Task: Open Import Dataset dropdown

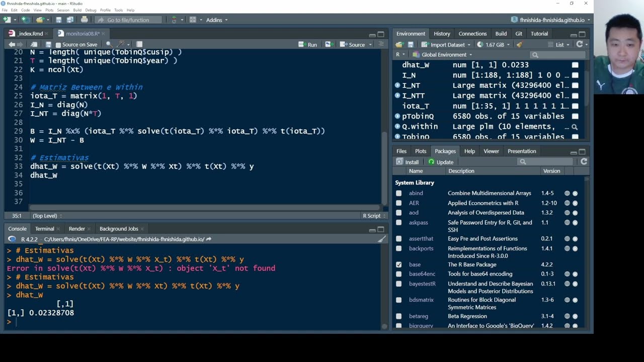Action: [x=446, y=44]
